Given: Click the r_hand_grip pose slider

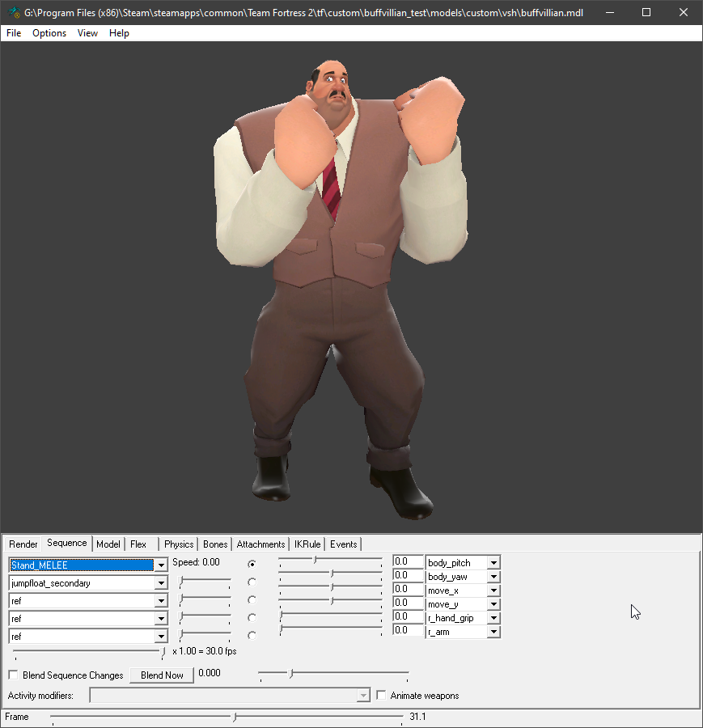Looking at the screenshot, I should [330, 615].
